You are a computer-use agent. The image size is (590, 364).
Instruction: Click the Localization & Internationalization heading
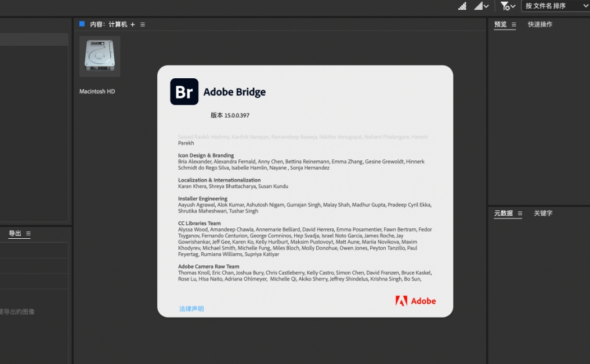[x=219, y=180]
